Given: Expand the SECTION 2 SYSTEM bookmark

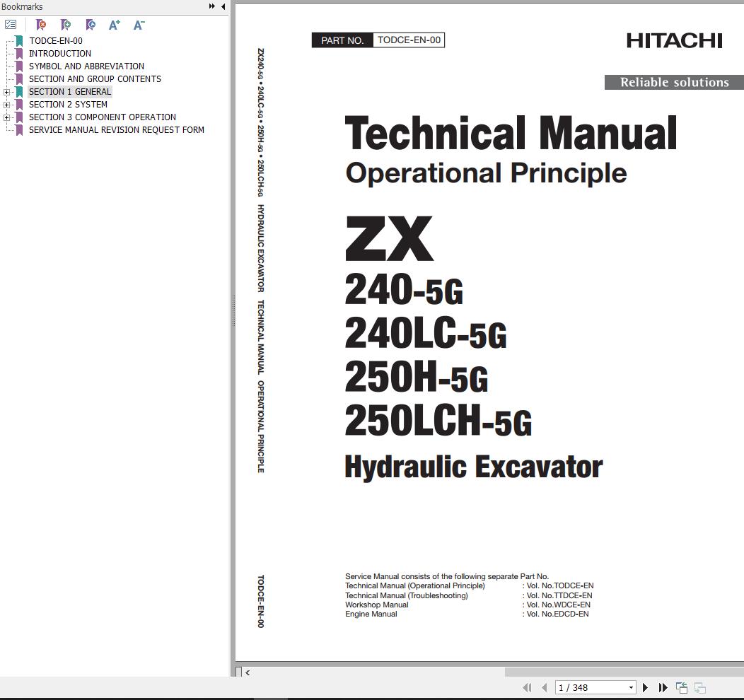Looking at the screenshot, I should tap(6, 105).
